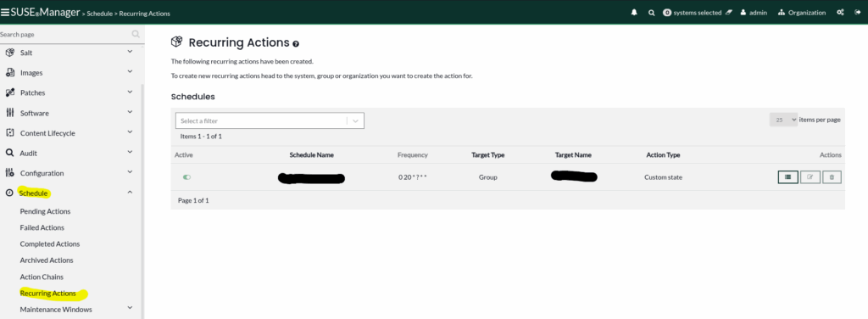This screenshot has height=319, width=868.
Task: Go to Failed Actions
Action: pyautogui.click(x=42, y=227)
